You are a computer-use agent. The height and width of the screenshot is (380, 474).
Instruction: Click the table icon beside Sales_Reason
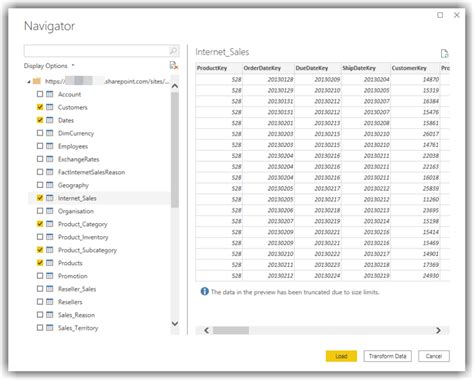[50, 315]
